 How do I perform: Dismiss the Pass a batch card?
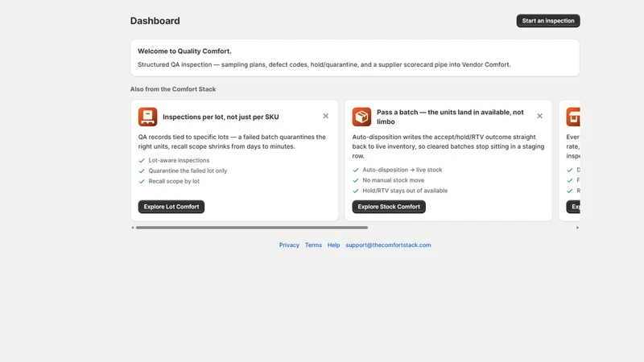[x=539, y=116]
